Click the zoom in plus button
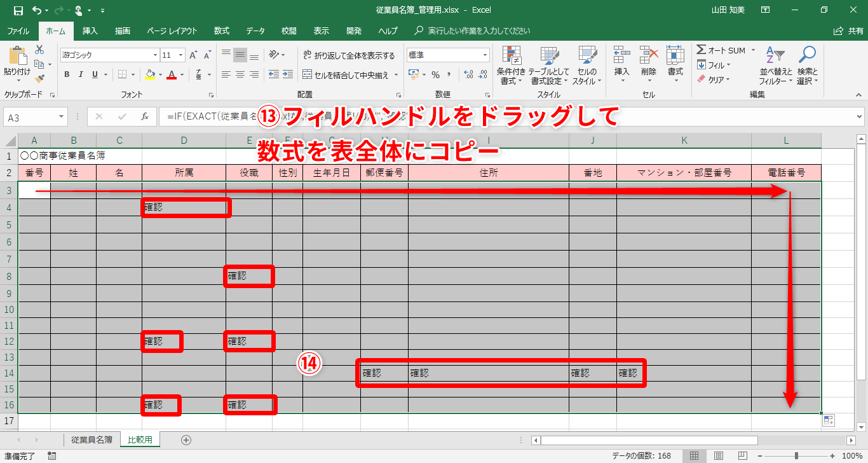 pos(832,455)
